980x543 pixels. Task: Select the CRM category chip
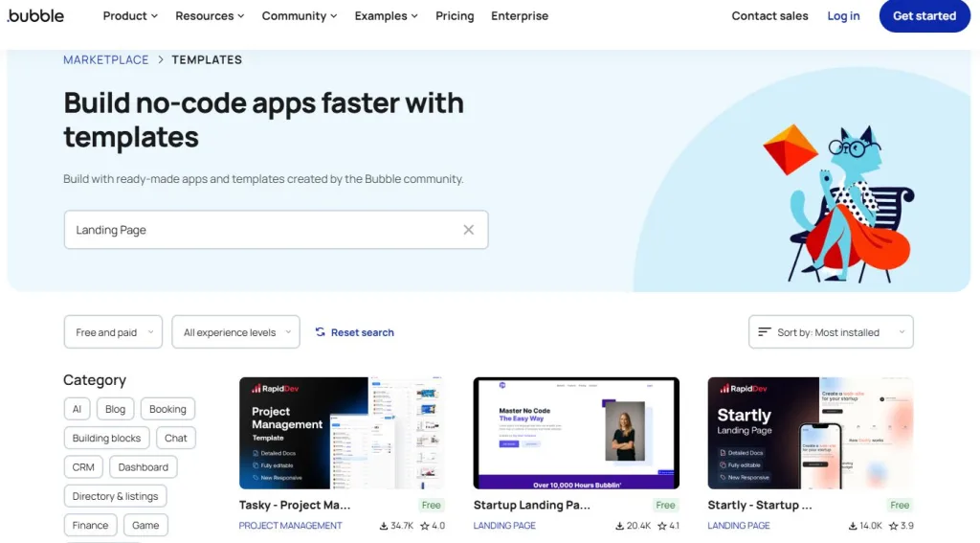[83, 467]
